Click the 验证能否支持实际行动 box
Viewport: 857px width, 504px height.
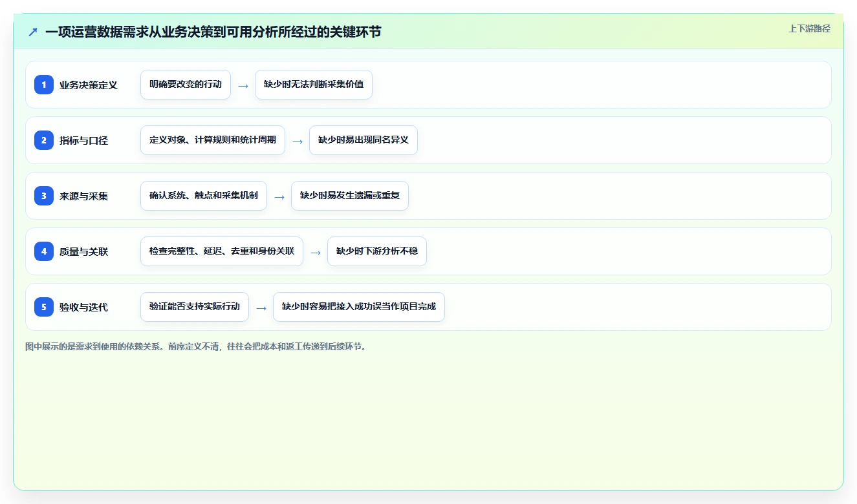[x=195, y=307]
